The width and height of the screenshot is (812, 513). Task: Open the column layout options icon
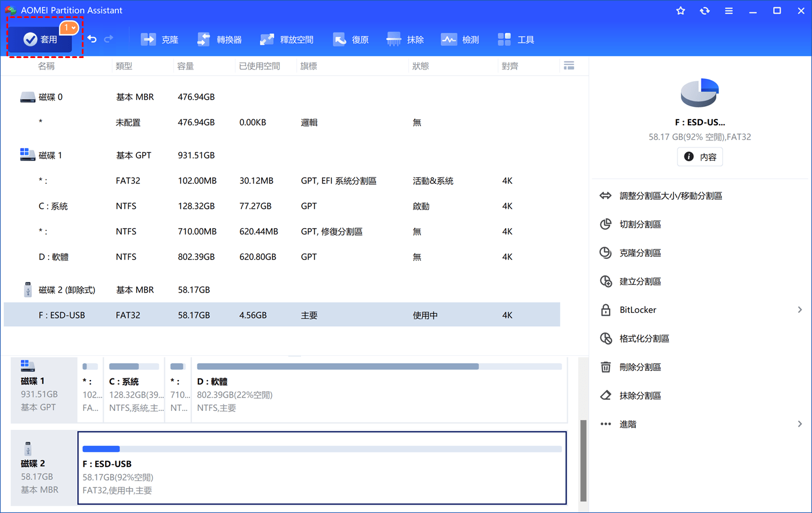(x=569, y=66)
